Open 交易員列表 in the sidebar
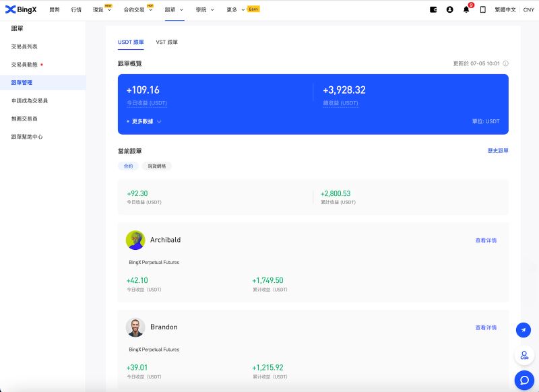 point(24,46)
